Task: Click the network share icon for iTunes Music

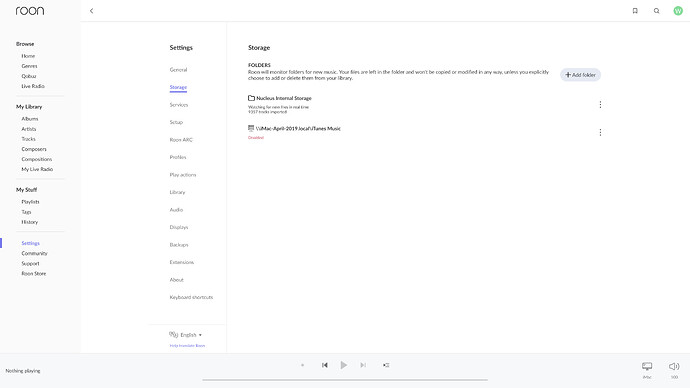Action: click(x=251, y=128)
